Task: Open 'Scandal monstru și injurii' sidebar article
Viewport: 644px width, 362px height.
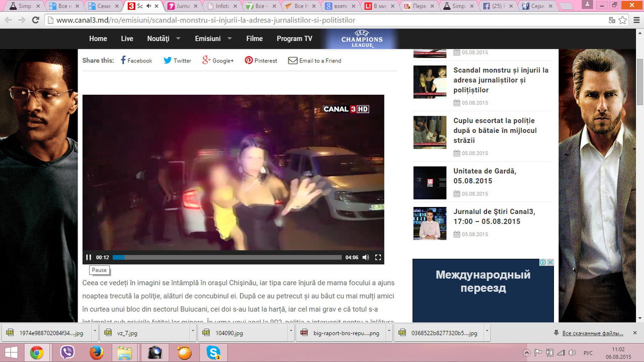Action: coord(501,80)
